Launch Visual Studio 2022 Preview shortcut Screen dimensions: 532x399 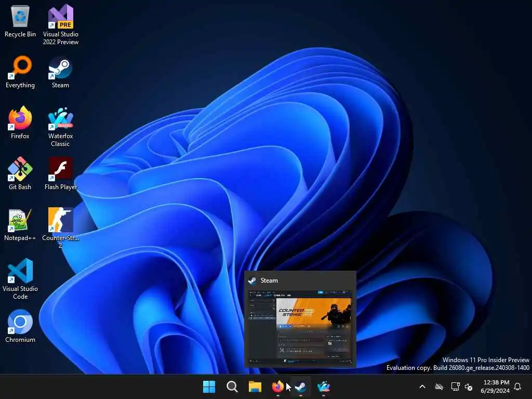coord(61,24)
